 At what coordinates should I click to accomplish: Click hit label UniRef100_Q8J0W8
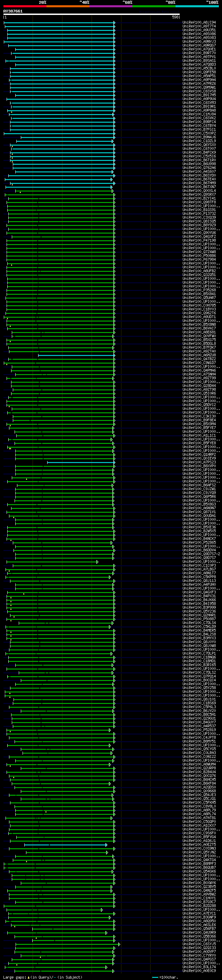[199, 646]
